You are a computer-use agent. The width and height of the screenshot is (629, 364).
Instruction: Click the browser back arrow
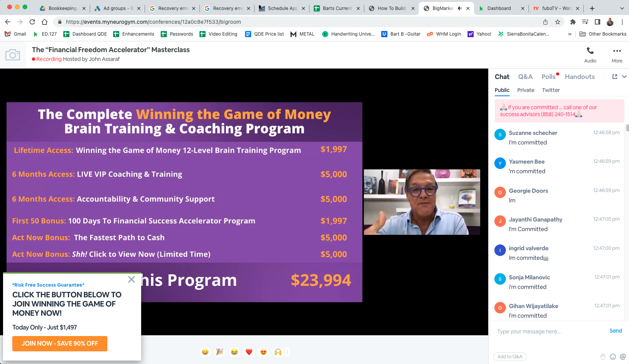point(8,22)
